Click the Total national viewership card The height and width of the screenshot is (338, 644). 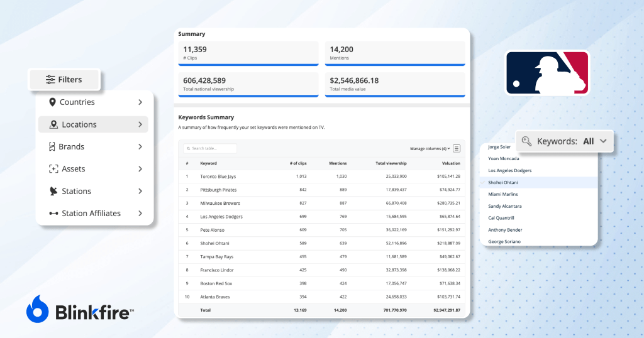(x=248, y=84)
